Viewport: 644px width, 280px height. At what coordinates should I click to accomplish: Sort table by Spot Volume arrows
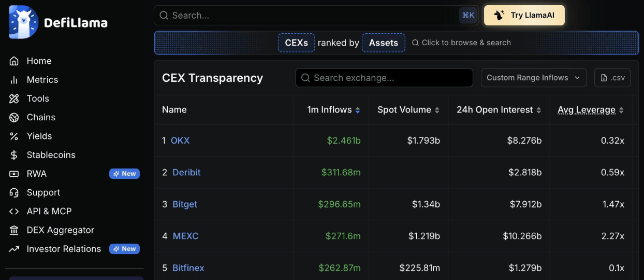pyautogui.click(x=437, y=110)
